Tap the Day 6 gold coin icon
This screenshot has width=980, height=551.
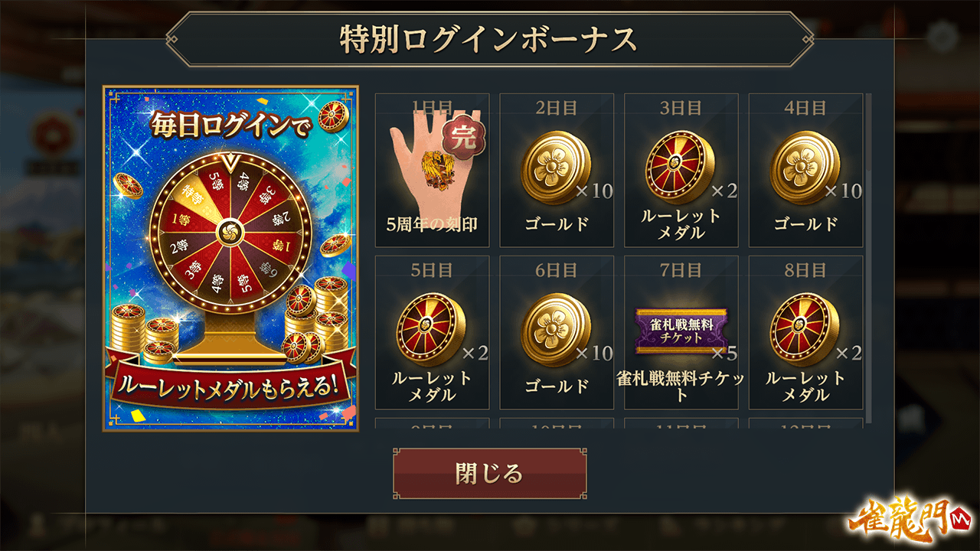(x=556, y=330)
